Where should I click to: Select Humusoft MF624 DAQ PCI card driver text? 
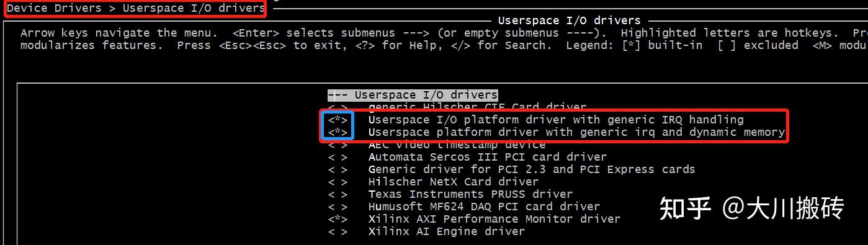484,207
